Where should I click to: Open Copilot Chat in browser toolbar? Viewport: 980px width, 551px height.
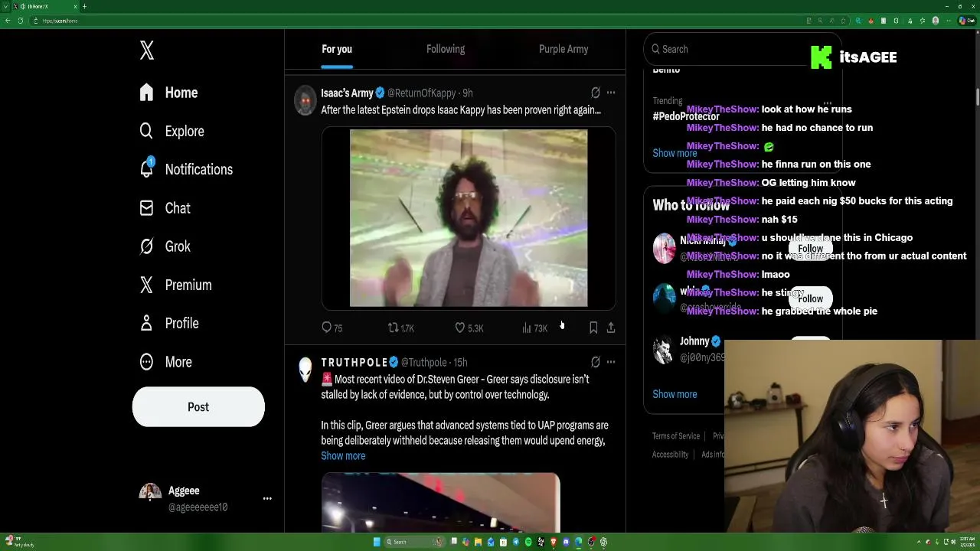point(967,21)
